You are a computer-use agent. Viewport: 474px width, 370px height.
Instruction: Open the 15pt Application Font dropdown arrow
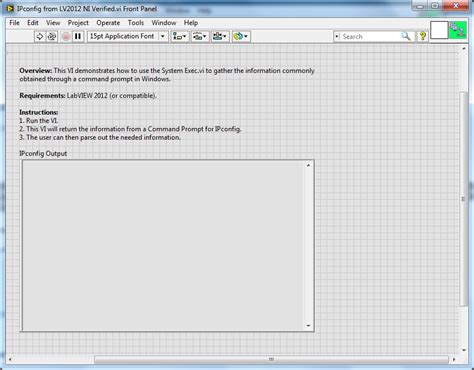pos(163,36)
